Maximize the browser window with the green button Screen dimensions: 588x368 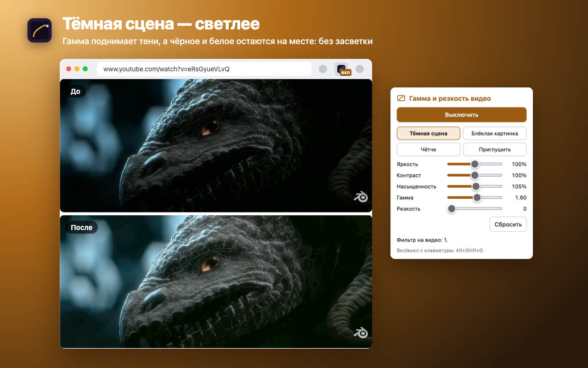click(x=85, y=69)
